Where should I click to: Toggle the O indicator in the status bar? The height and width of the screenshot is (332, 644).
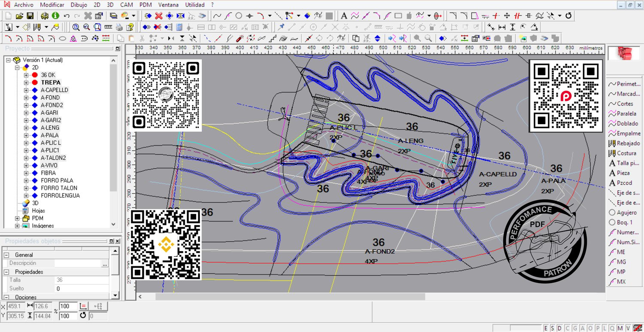[x=590, y=328]
